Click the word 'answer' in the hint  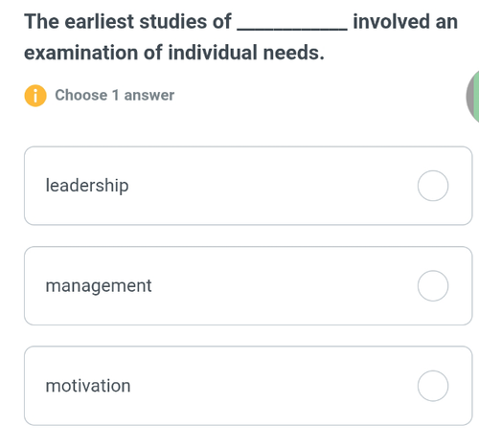click(x=149, y=95)
